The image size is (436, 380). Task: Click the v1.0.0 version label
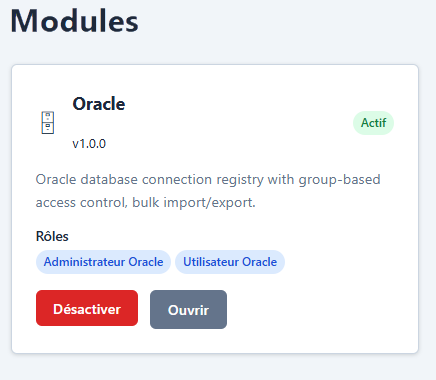pyautogui.click(x=89, y=144)
